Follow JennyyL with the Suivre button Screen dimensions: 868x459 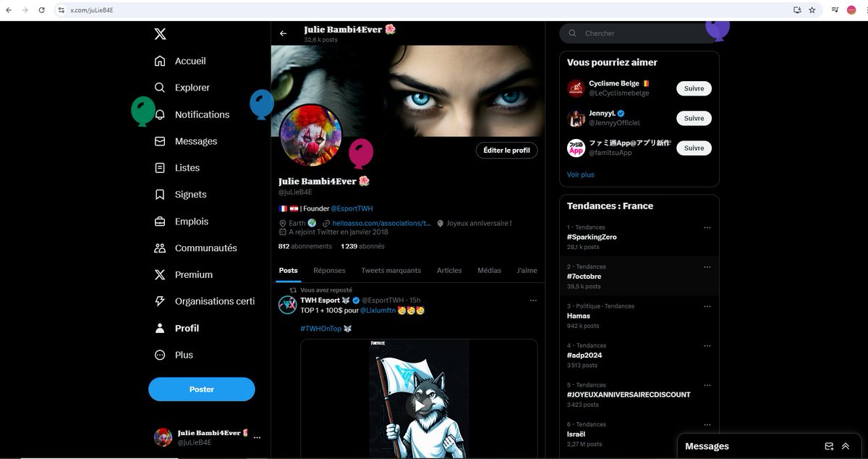point(693,118)
